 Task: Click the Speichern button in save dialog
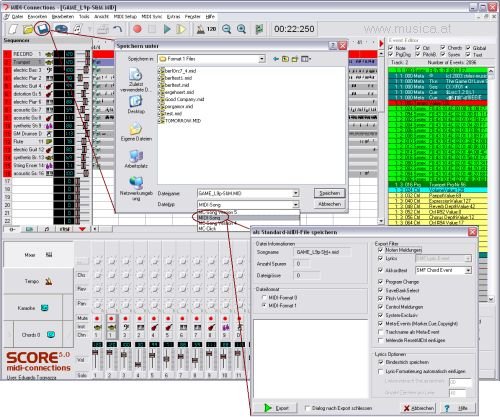[329, 193]
